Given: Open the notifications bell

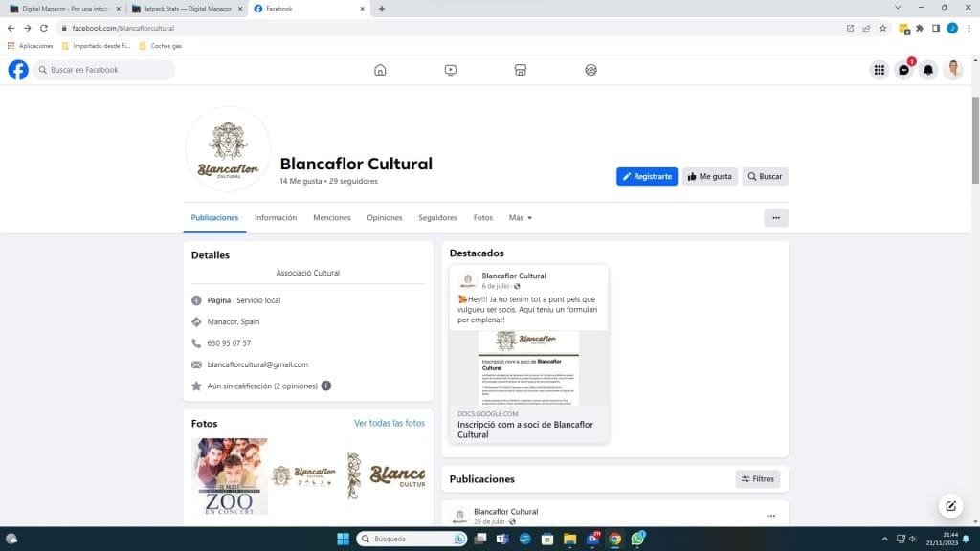Looking at the screenshot, I should tap(927, 70).
